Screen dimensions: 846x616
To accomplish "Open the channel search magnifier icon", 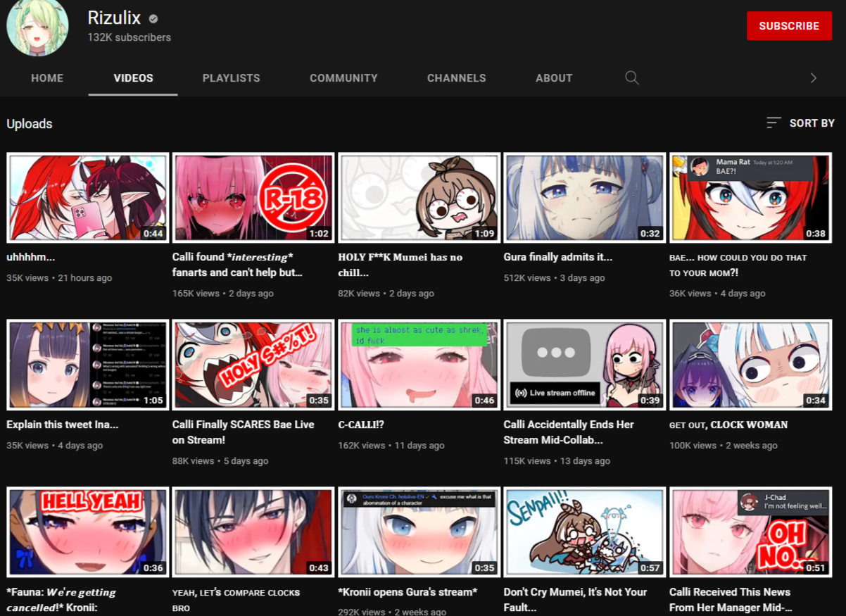I will tap(632, 78).
